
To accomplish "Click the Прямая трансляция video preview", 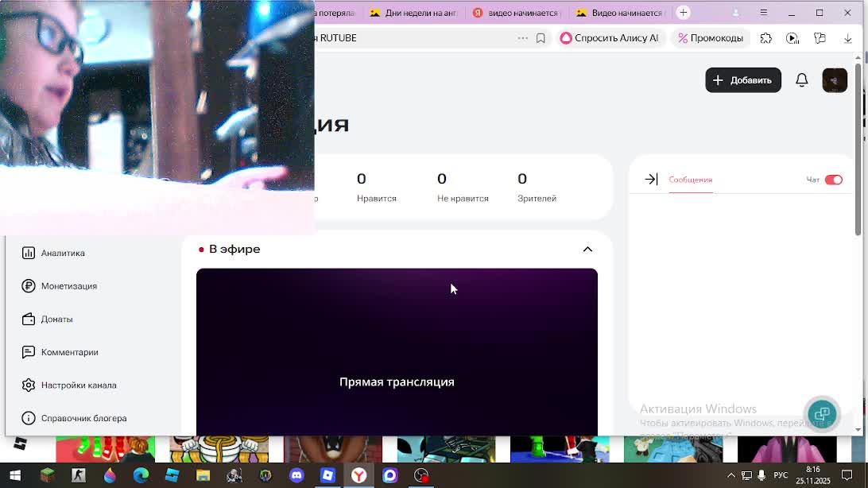I will [x=397, y=352].
